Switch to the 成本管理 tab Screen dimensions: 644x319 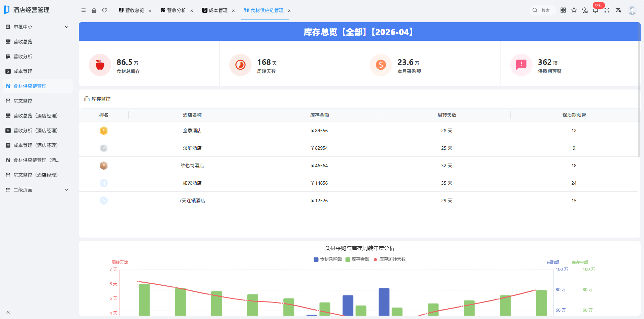click(x=215, y=10)
